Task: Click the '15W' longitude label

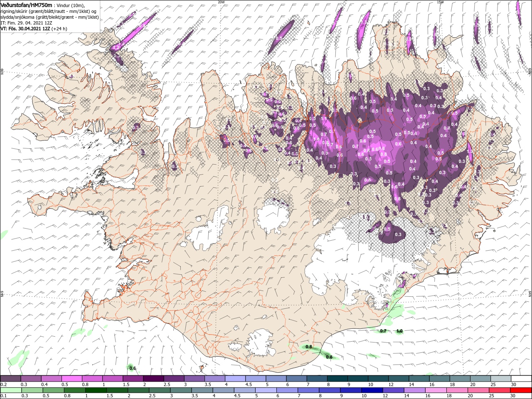Action: point(440,2)
